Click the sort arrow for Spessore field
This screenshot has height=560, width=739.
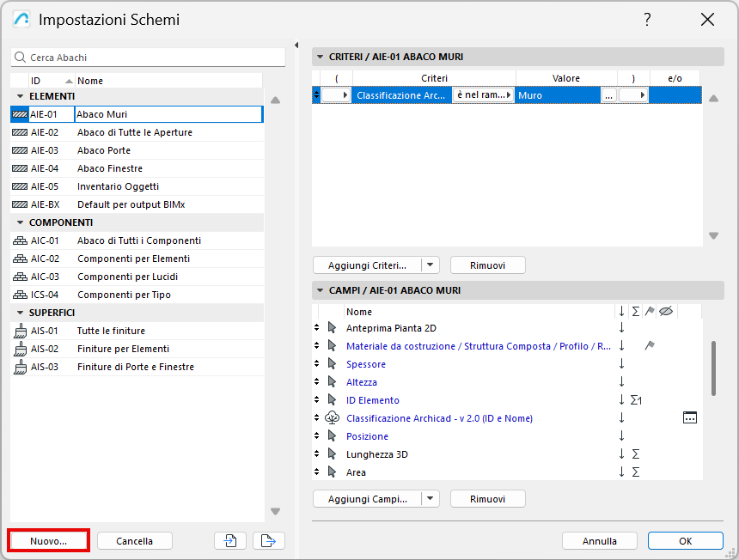[x=621, y=364]
